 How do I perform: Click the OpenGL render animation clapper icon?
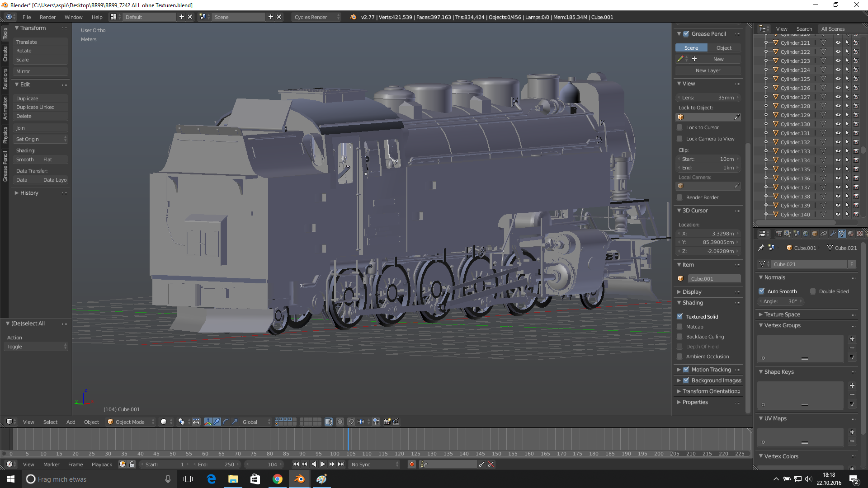point(396,422)
